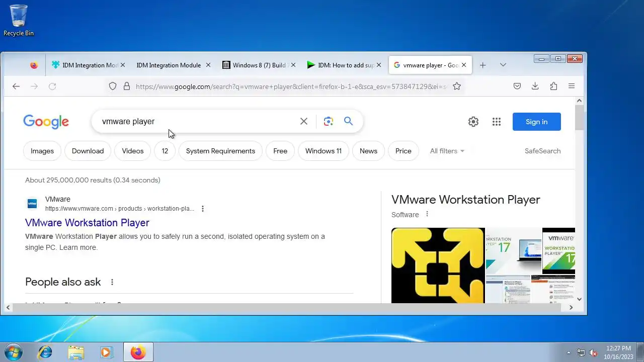This screenshot has width=644, height=362.
Task: Open the Firefox downloads panel
Action: [x=535, y=86]
